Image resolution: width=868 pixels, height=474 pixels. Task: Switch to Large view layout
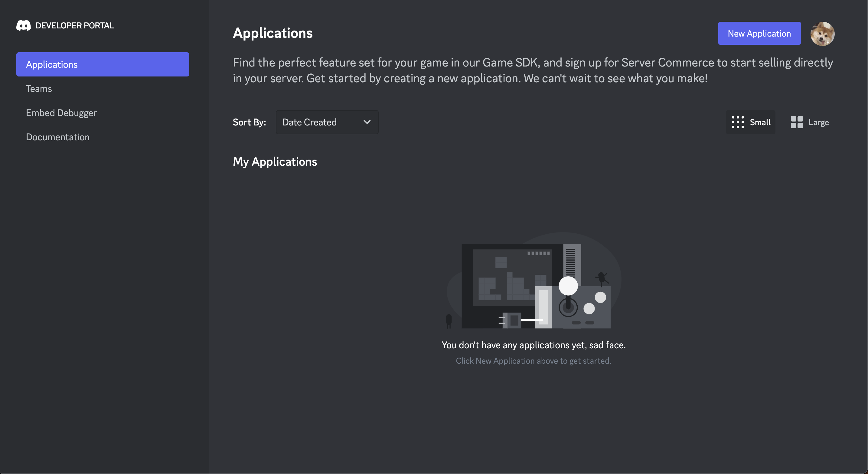(809, 122)
